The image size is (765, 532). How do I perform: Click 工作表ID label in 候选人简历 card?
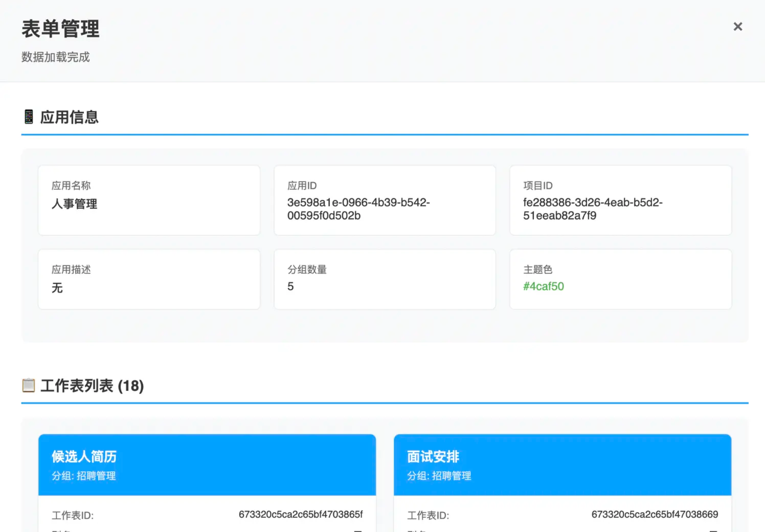pos(73,515)
